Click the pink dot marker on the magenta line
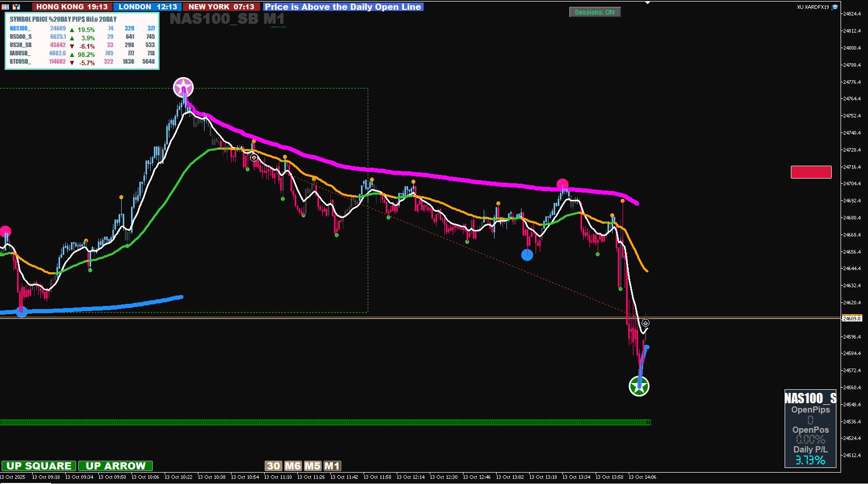Screen dimensions: 868x484 (562, 184)
